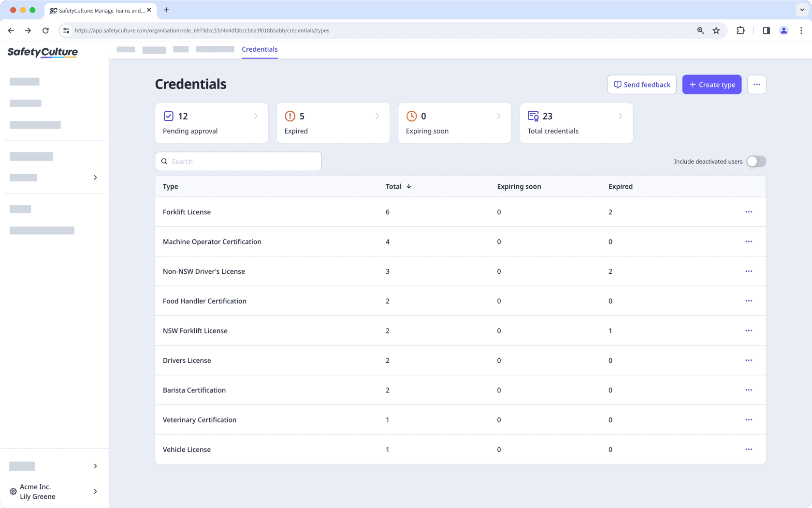Click the Send feedback icon button
This screenshot has height=508, width=812.
click(x=617, y=84)
